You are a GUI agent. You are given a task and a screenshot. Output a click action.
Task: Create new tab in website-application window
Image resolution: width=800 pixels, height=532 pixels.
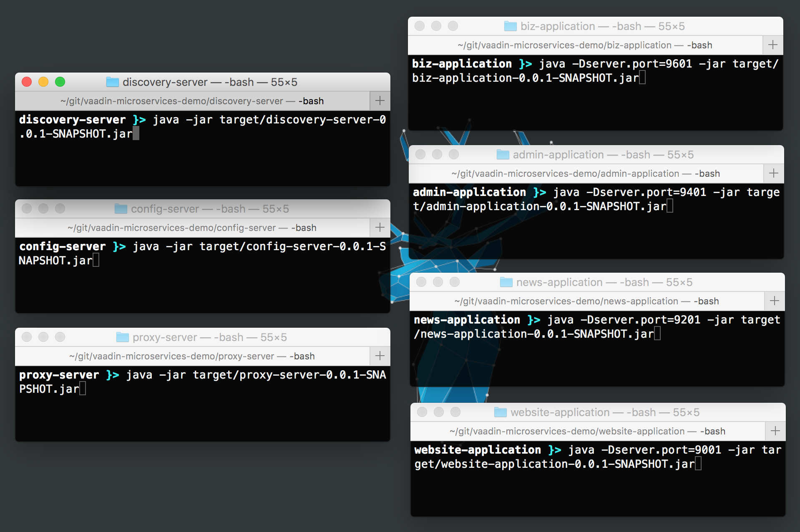coord(775,431)
